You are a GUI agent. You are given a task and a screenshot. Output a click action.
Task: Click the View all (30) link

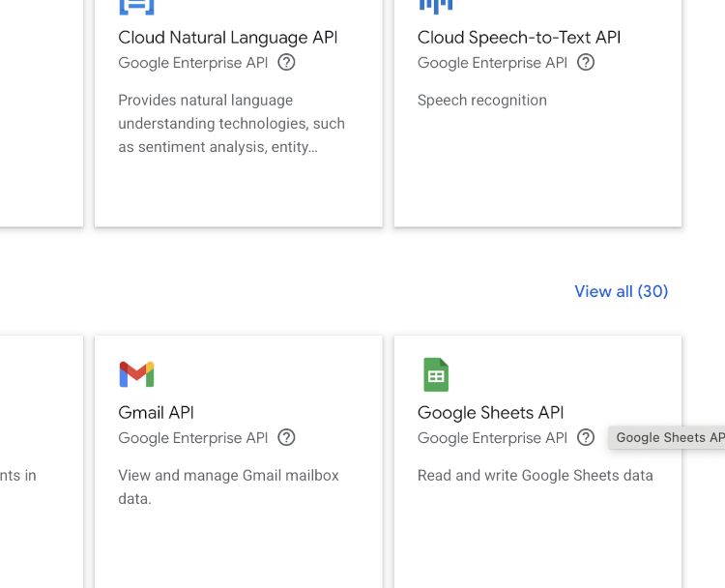(621, 291)
